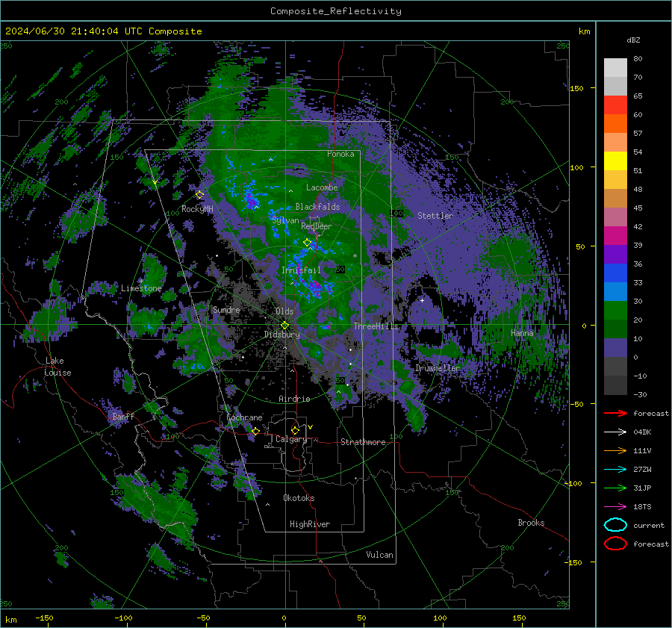672x628 pixels.
Task: Click the dBZ legend header
Action: point(633,40)
